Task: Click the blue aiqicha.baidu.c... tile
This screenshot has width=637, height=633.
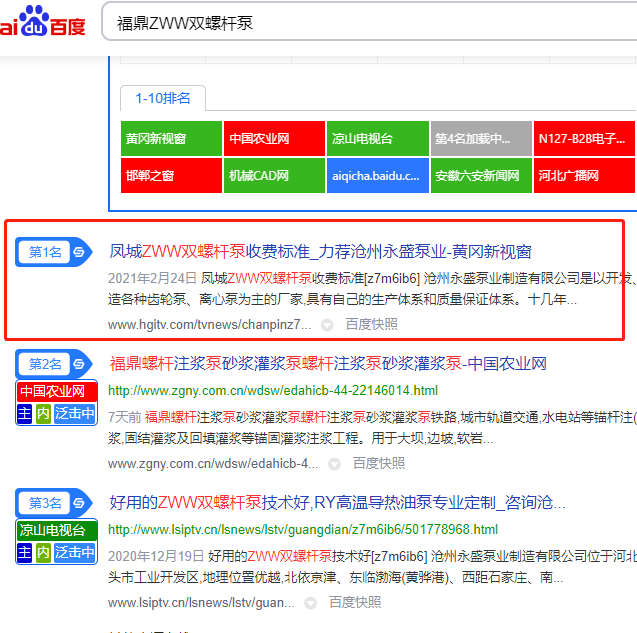Action: click(x=377, y=176)
